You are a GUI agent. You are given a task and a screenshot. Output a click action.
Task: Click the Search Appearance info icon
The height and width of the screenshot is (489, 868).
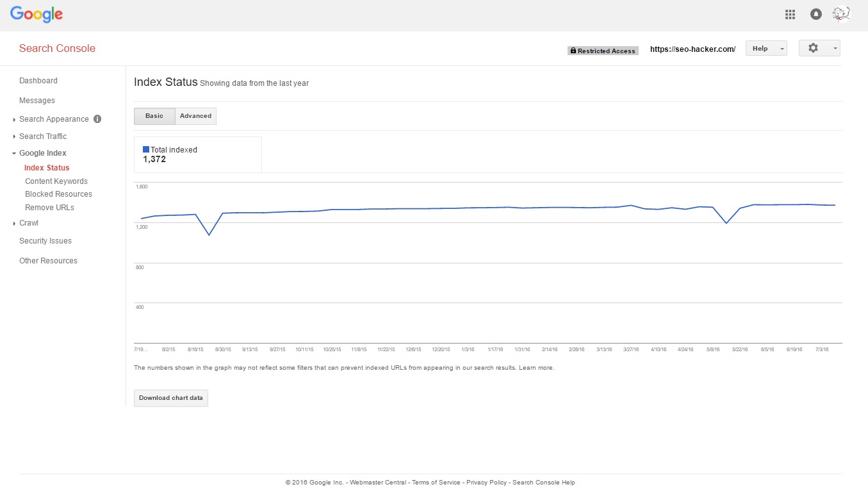click(97, 119)
